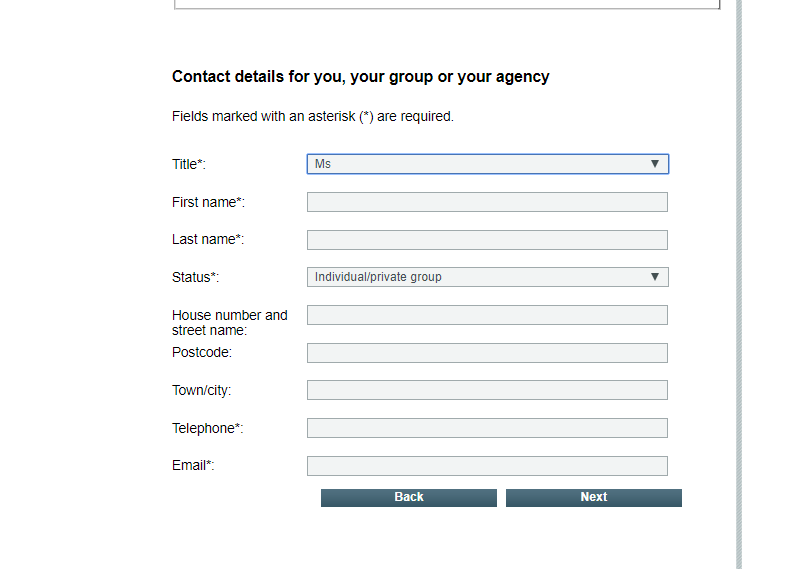Select the Email input field

coord(487,466)
